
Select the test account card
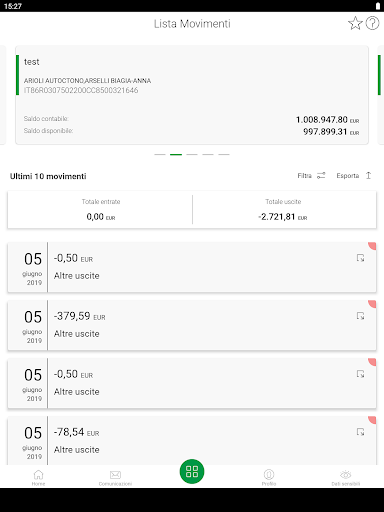pos(192,95)
